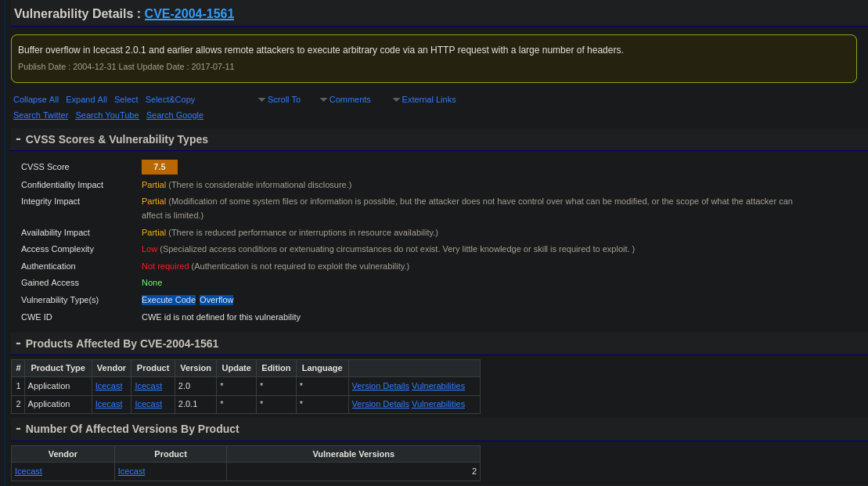Open Vulnerabilities for version 2.0

point(438,386)
